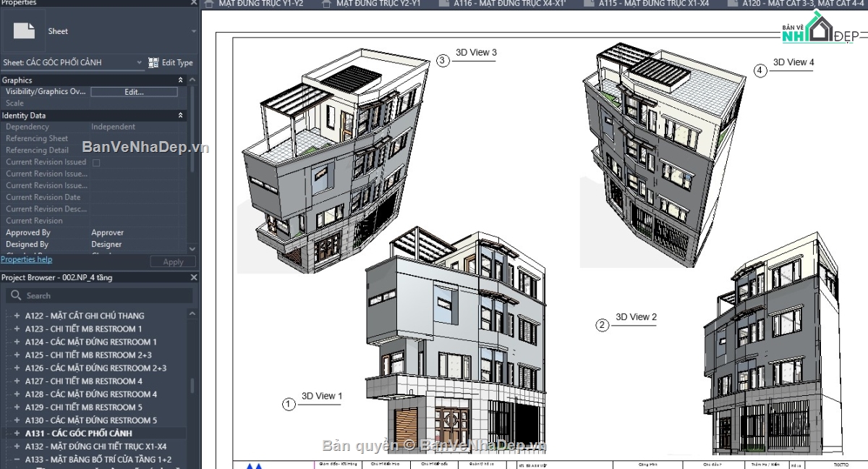The height and width of the screenshot is (469, 868).
Task: Click the Properties panel scroll-down arrow
Action: (192, 248)
